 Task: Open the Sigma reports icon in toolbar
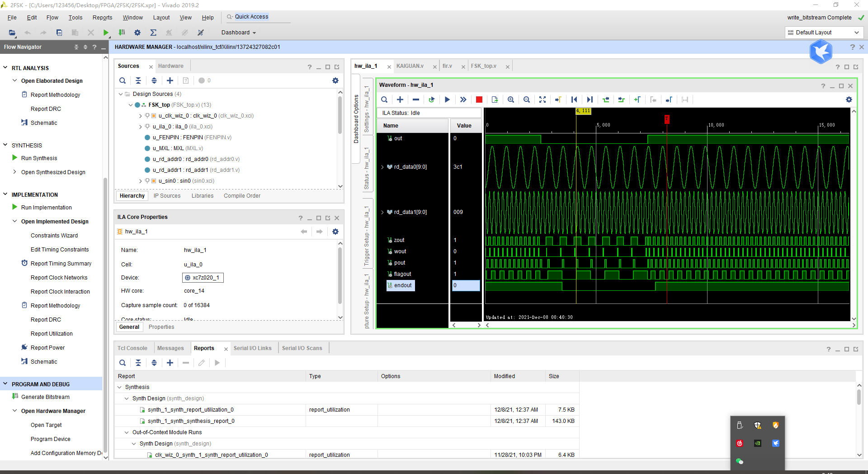point(153,33)
